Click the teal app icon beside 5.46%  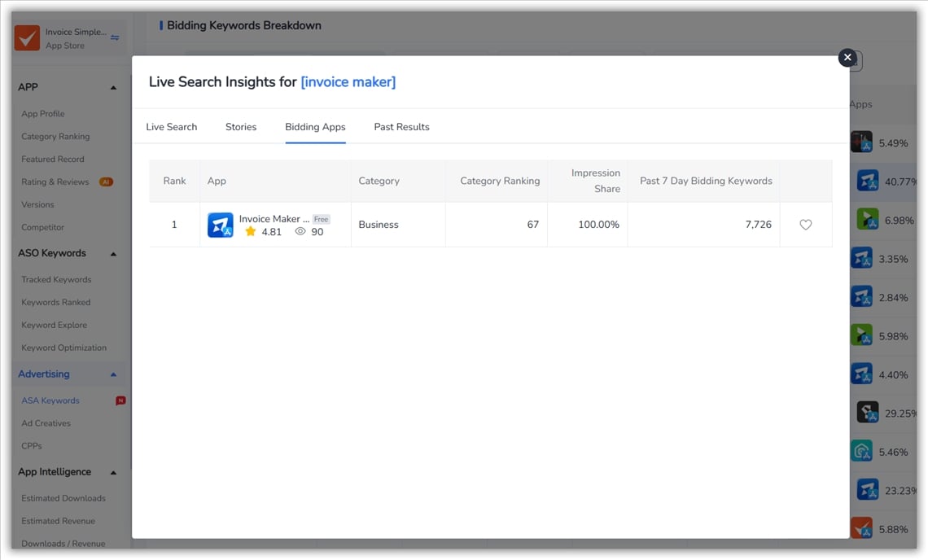pos(861,451)
